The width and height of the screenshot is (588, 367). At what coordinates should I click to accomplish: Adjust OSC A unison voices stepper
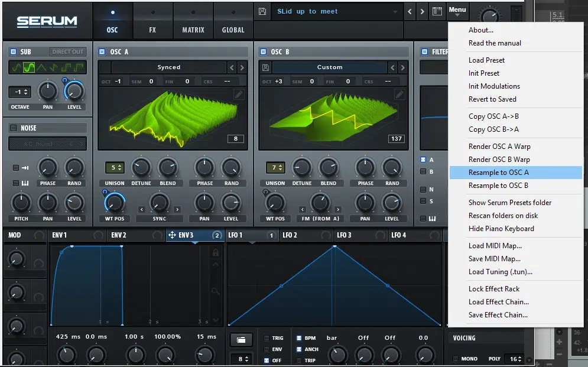(x=115, y=168)
